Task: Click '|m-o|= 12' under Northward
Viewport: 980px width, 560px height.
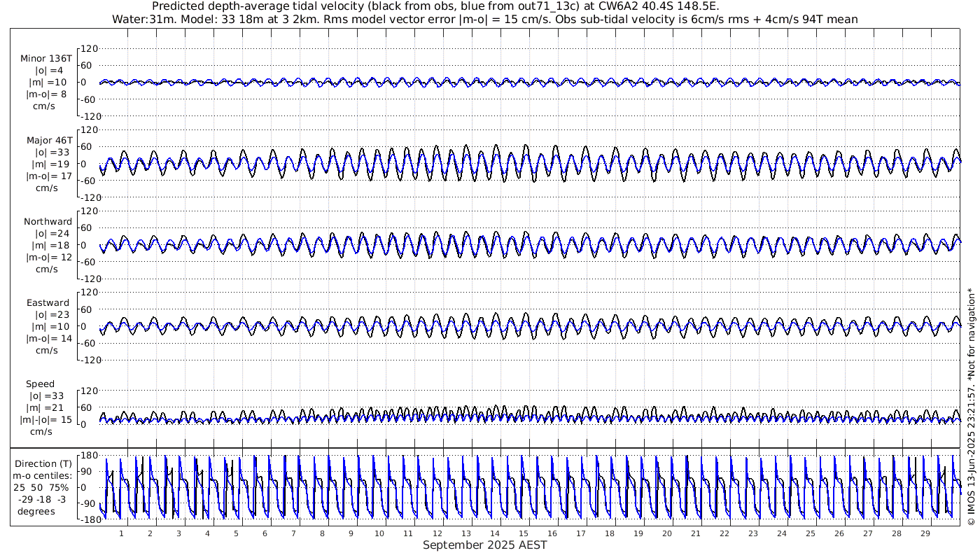Action: (x=49, y=258)
